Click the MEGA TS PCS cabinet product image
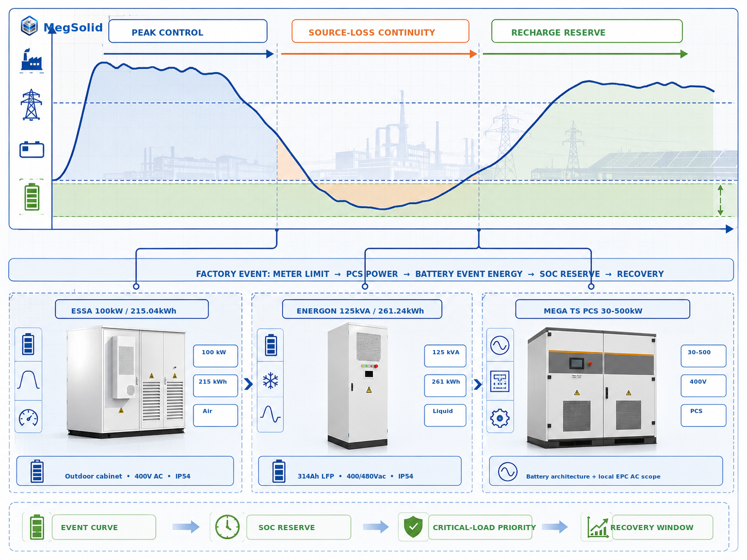 (x=592, y=387)
